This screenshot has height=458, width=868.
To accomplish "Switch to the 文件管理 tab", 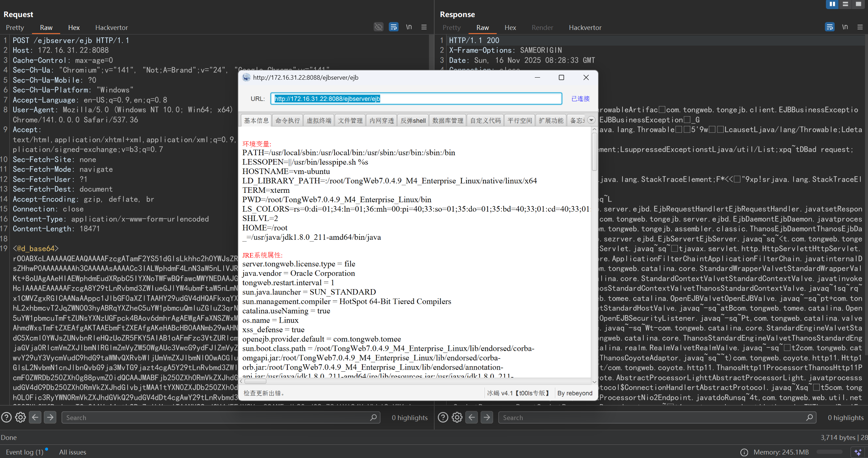I will [x=350, y=120].
